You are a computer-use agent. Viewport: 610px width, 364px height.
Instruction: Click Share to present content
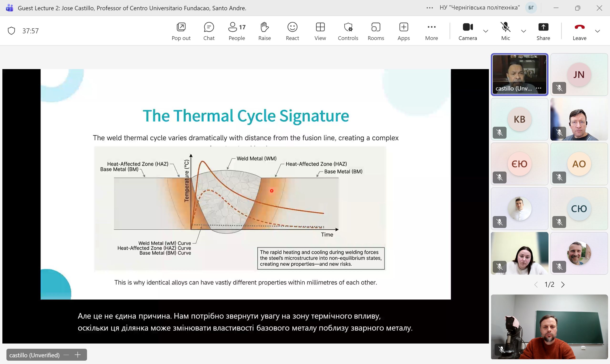click(543, 31)
